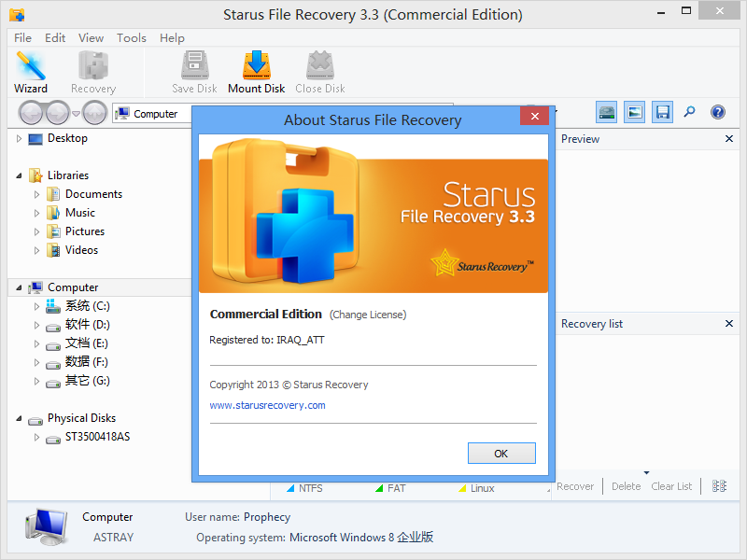Close the Recovery list panel
Image resolution: width=747 pixels, height=560 pixels.
729,324
